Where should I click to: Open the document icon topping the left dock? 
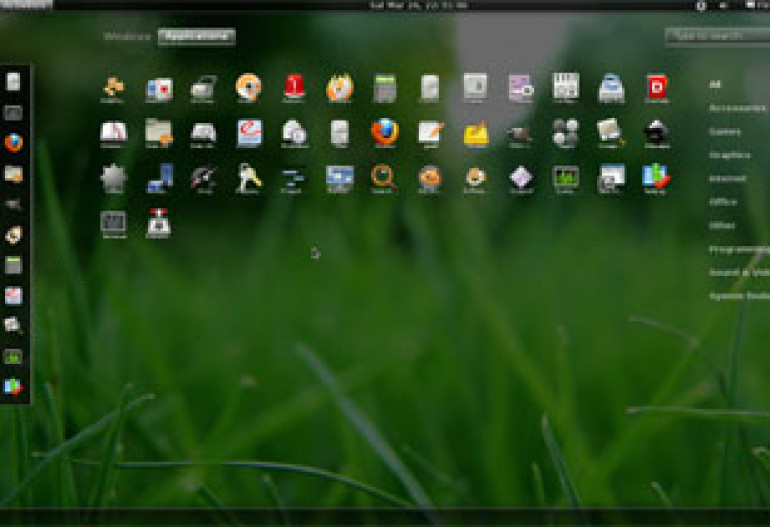click(x=13, y=82)
